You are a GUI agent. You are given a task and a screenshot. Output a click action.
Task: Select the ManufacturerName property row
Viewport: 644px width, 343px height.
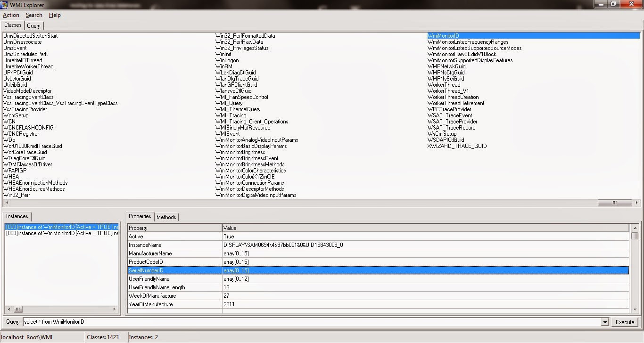(378, 253)
